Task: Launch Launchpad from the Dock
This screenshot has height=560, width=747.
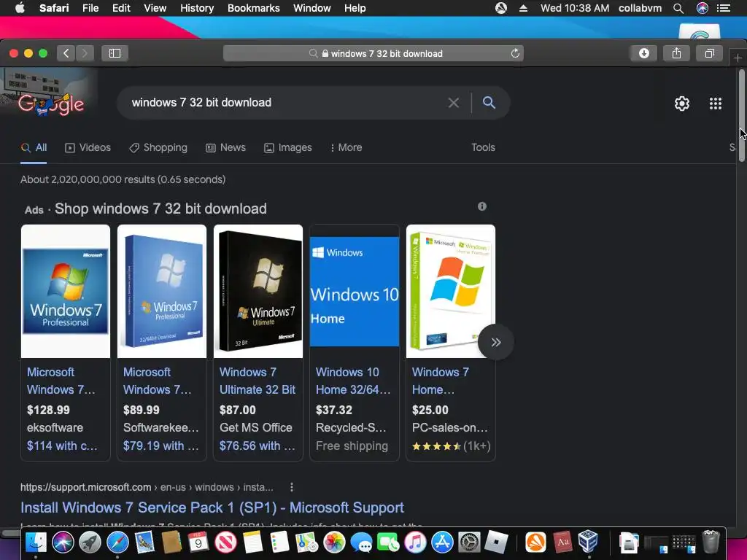Action: 90,542
